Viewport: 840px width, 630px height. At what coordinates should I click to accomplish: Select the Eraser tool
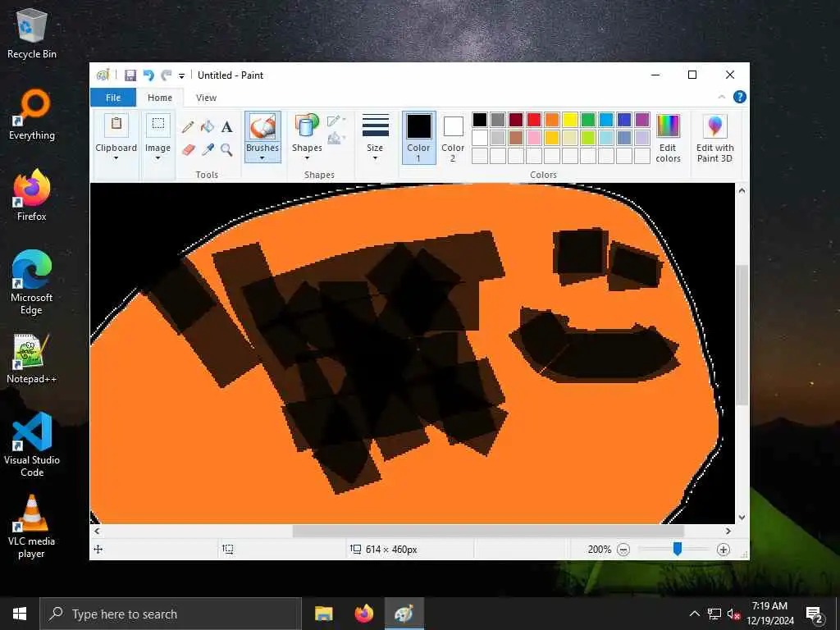pyautogui.click(x=188, y=149)
